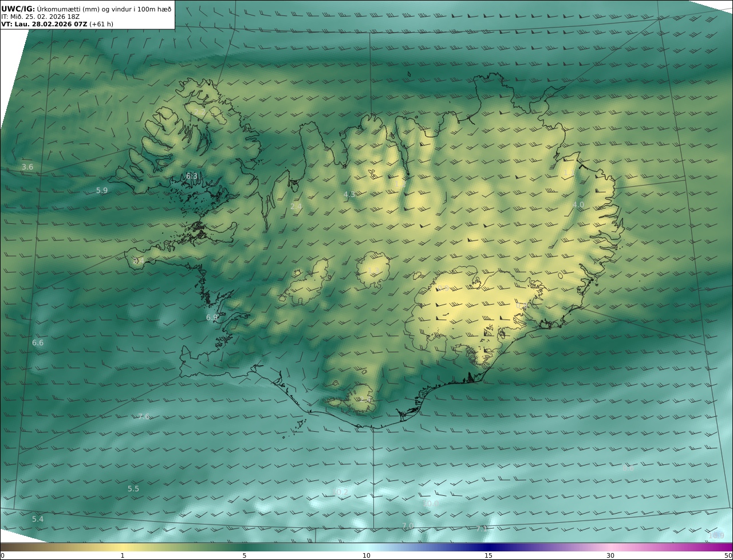Click the 2.4 label west of Skagafjörður

[296, 207]
